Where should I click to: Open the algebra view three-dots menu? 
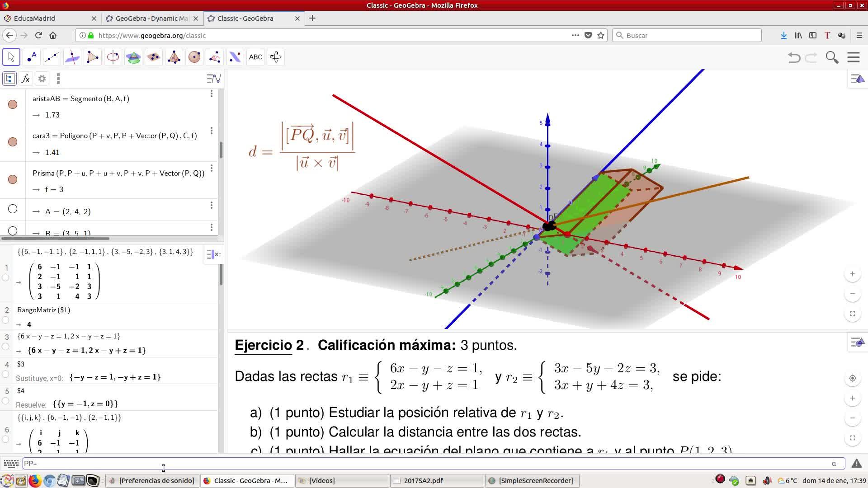coord(58,79)
